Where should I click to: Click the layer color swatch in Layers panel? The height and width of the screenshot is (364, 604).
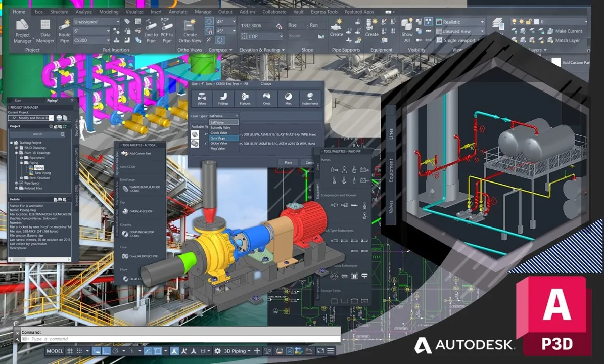pyautogui.click(x=536, y=22)
